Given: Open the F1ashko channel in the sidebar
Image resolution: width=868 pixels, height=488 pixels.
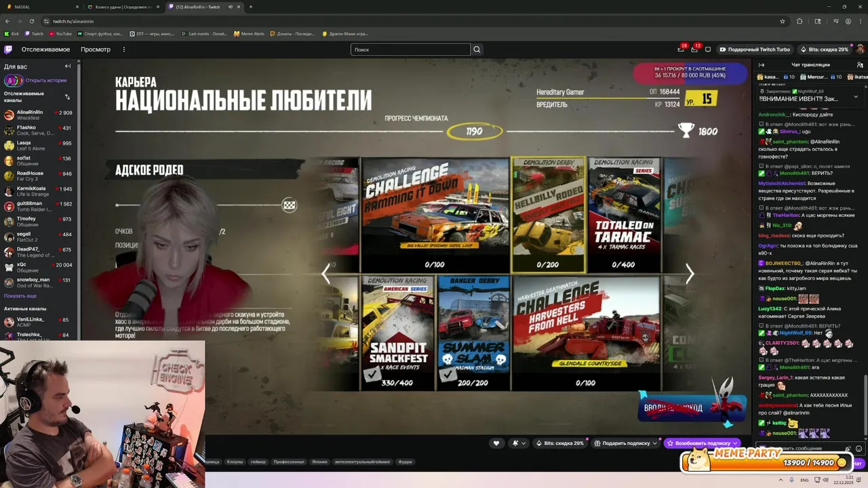Looking at the screenshot, I should click(39, 130).
